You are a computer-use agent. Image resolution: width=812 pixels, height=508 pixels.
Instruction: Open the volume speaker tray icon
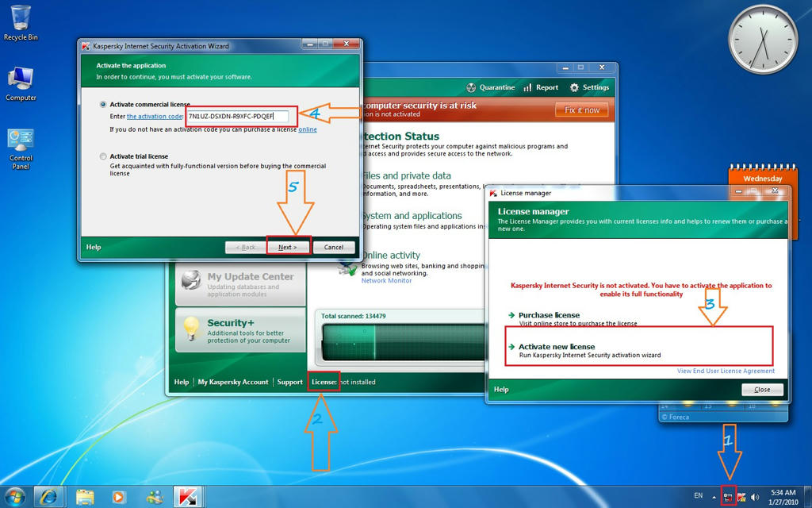pos(755,497)
